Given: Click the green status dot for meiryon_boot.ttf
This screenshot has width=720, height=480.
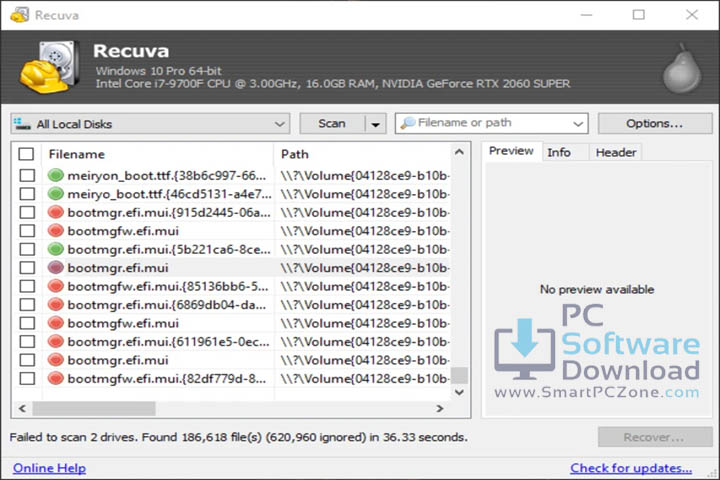Looking at the screenshot, I should [56, 175].
